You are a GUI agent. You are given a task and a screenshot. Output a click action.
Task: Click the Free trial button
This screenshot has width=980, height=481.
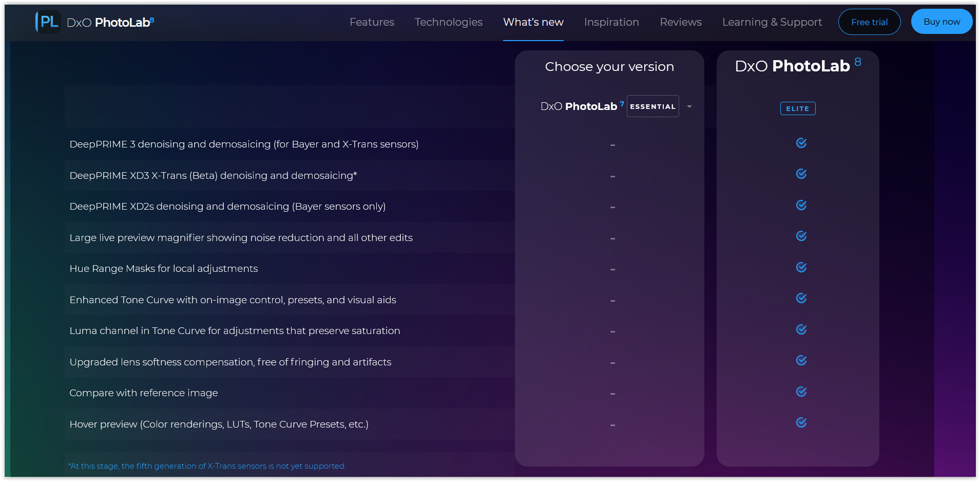point(869,22)
